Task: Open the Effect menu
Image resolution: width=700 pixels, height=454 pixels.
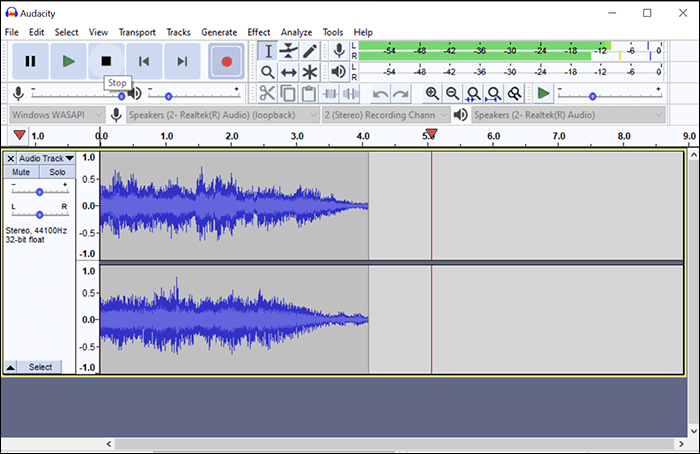Action: coord(258,32)
